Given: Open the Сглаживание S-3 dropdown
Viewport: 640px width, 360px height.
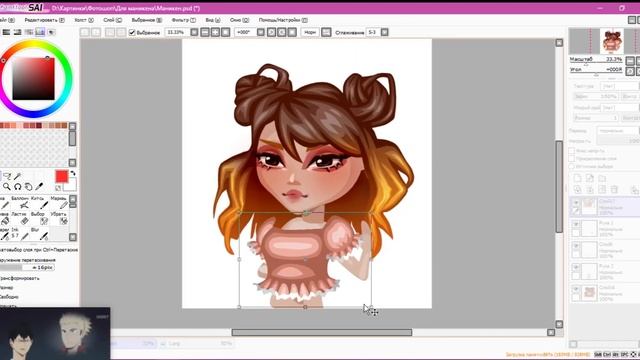Looking at the screenshot, I should click(384, 32).
